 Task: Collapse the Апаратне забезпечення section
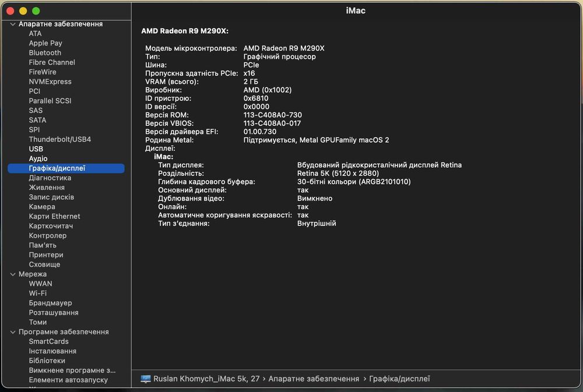point(13,24)
